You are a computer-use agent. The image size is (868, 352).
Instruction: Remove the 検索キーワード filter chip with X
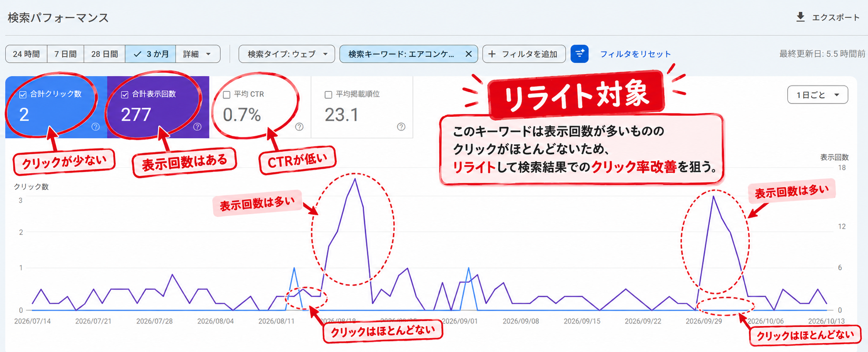[x=469, y=54]
